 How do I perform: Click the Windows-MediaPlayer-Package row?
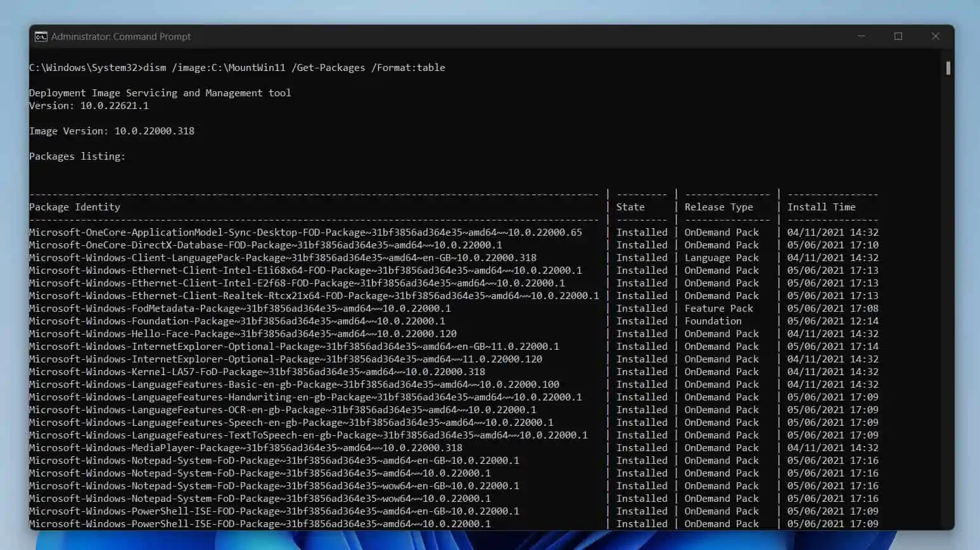[454, 448]
